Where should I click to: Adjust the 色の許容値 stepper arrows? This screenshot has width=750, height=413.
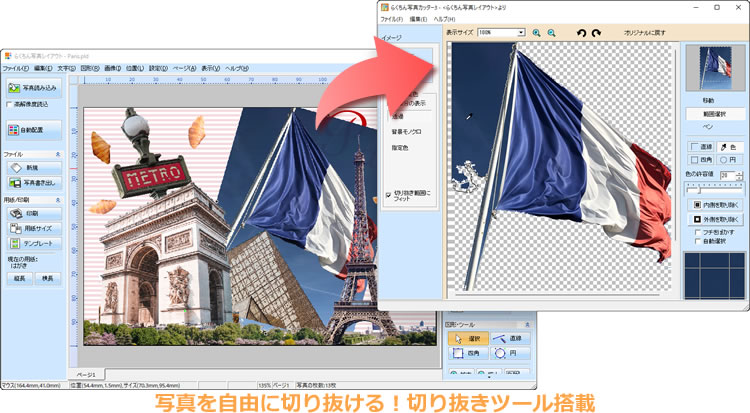[x=739, y=176]
